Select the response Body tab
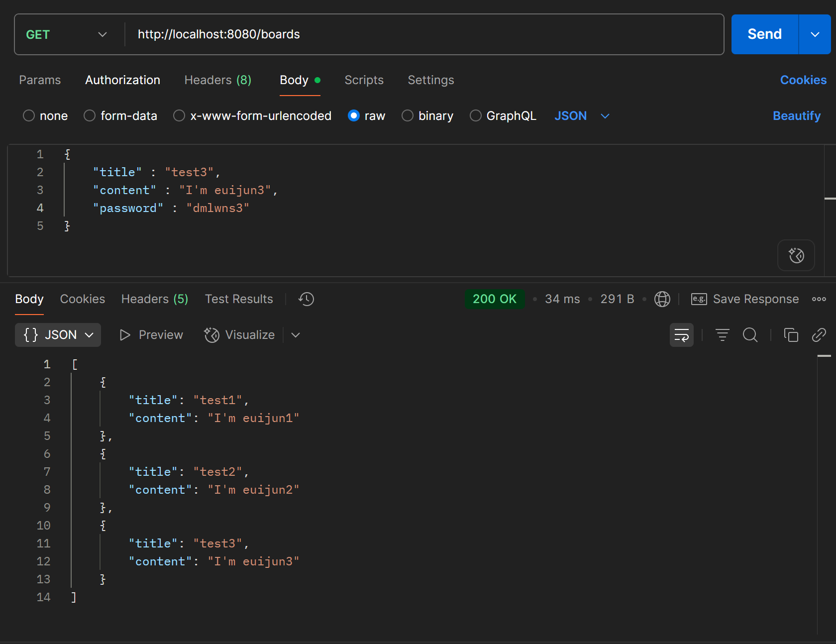The height and width of the screenshot is (644, 836). (x=29, y=299)
